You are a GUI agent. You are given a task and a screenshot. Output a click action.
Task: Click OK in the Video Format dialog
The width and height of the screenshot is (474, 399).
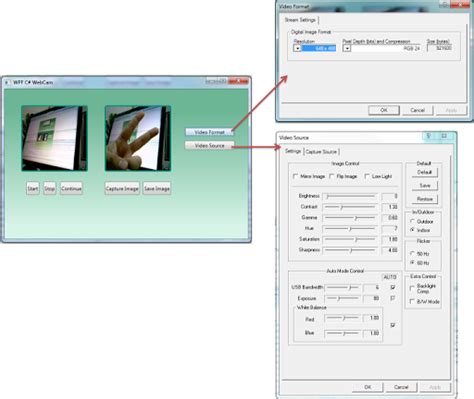pyautogui.click(x=384, y=110)
